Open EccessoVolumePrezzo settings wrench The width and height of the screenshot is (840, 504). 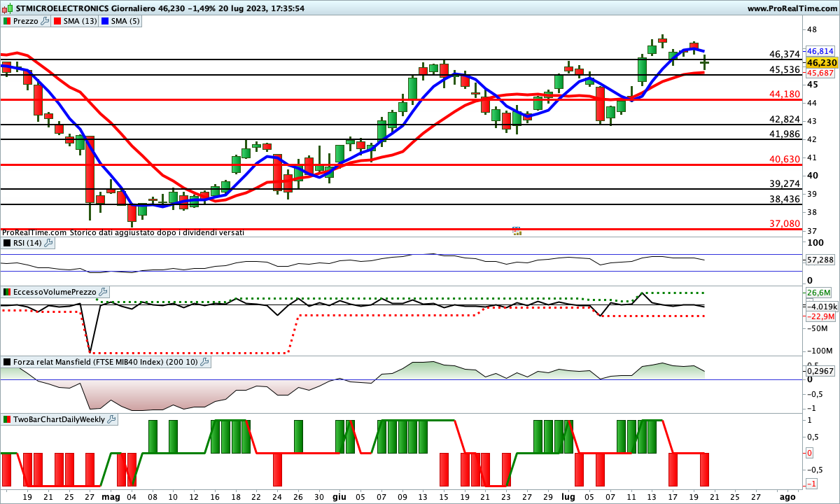point(104,292)
